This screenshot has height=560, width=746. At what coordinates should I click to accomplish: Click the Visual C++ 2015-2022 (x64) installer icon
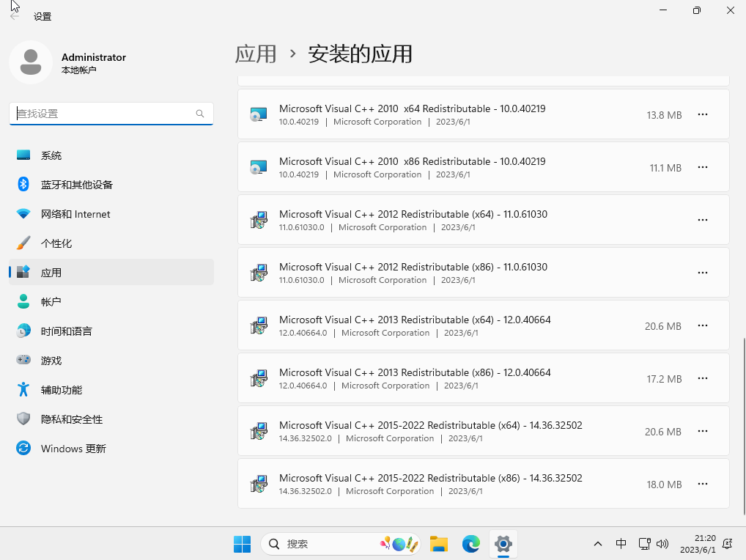click(259, 432)
